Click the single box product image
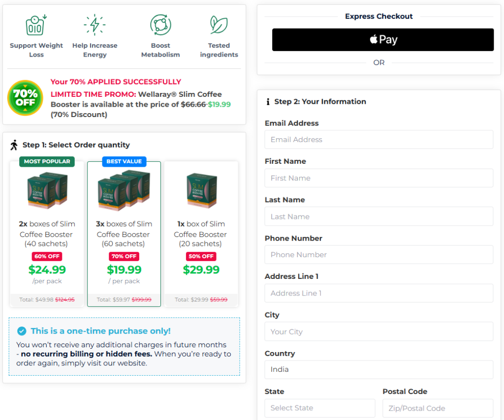 201,191
